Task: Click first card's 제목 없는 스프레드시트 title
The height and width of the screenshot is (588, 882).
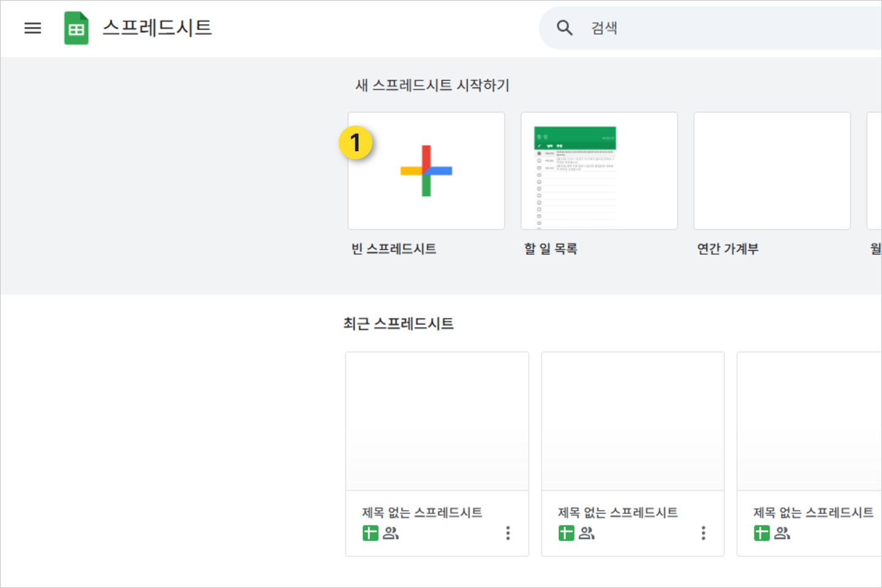Action: [422, 512]
